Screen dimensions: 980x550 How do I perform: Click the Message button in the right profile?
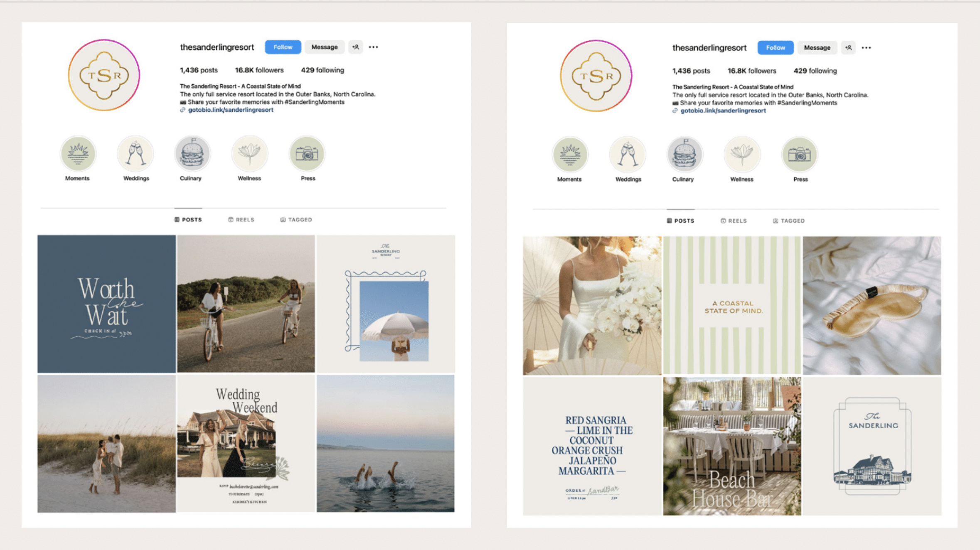[x=817, y=48]
